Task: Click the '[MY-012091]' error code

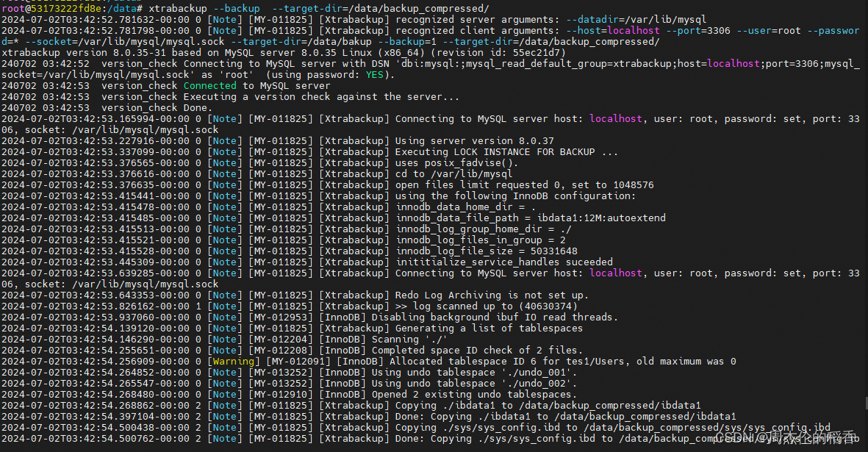Action: pos(298,363)
